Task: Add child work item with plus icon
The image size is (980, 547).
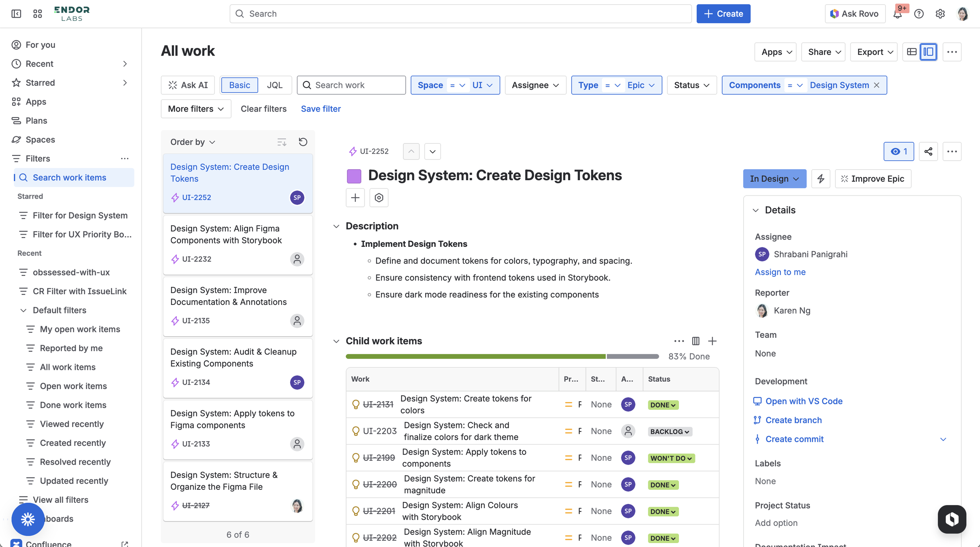Action: [x=712, y=341]
